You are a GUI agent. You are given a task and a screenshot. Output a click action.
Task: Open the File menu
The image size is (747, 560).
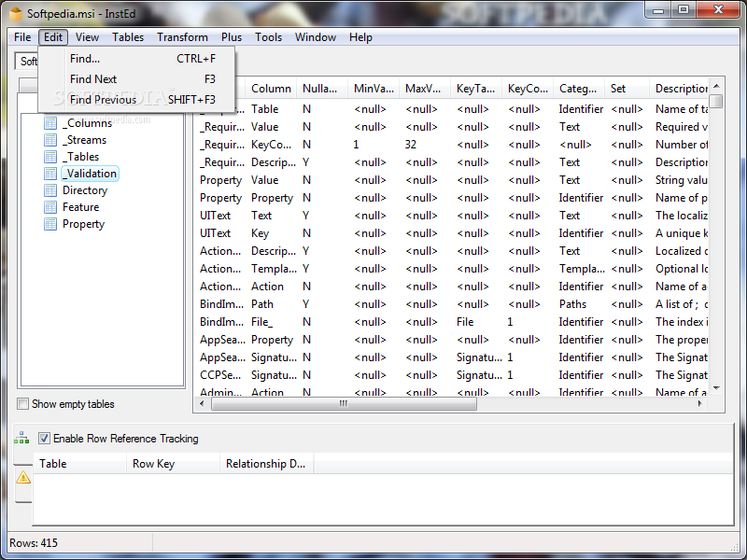point(22,37)
